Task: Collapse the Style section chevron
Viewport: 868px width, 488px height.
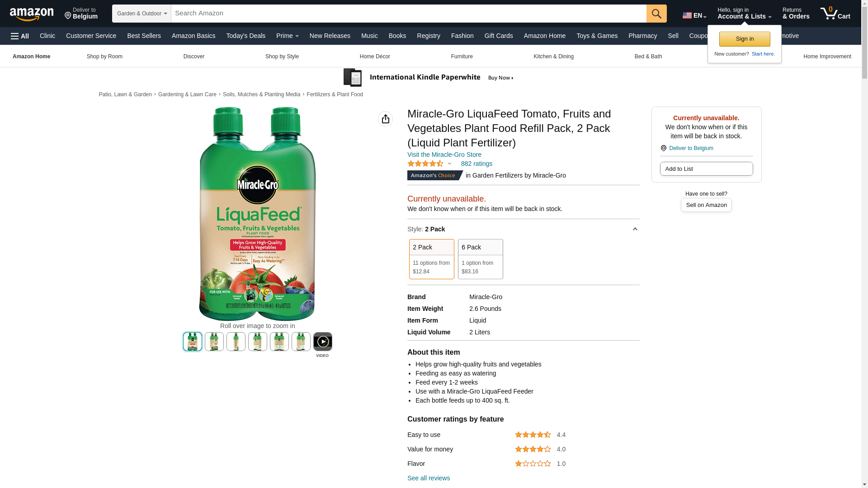Action: pyautogui.click(x=635, y=229)
